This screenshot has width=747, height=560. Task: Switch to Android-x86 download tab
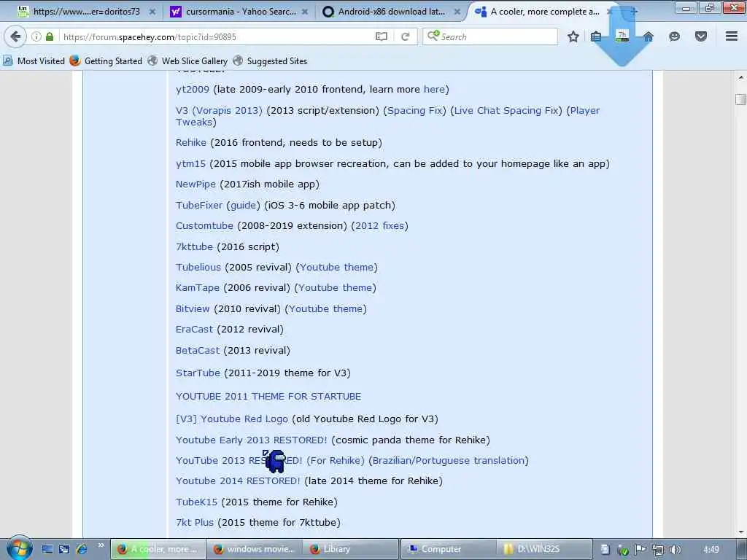(391, 12)
